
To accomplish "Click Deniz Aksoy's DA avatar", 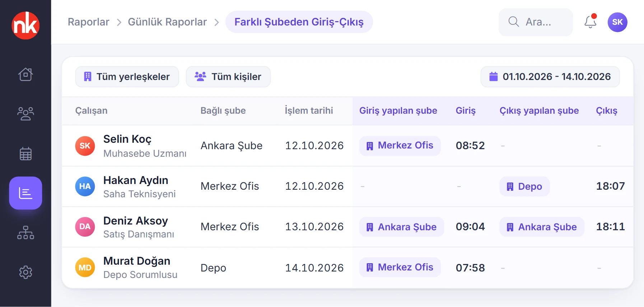I will [x=85, y=227].
